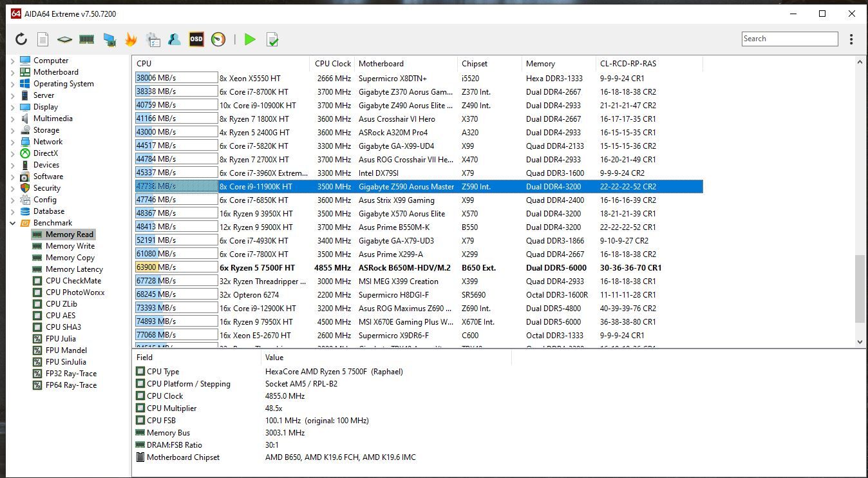Click the Memory Bus field row
Viewport: 868px width, 478px height.
click(x=322, y=433)
